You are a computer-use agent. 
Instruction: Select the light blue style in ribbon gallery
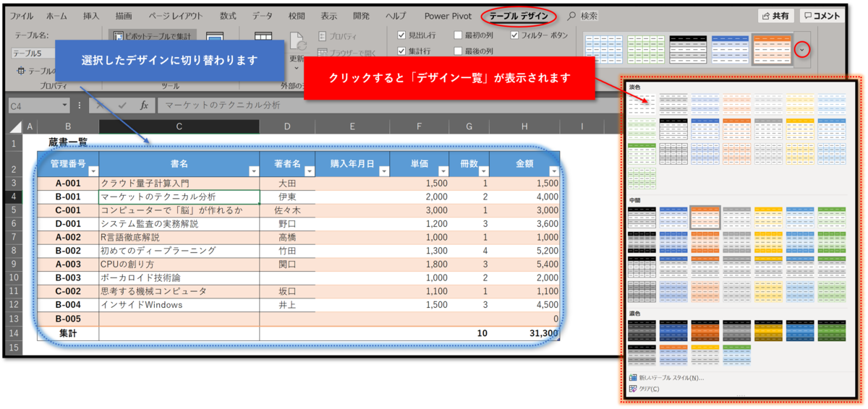point(603,48)
